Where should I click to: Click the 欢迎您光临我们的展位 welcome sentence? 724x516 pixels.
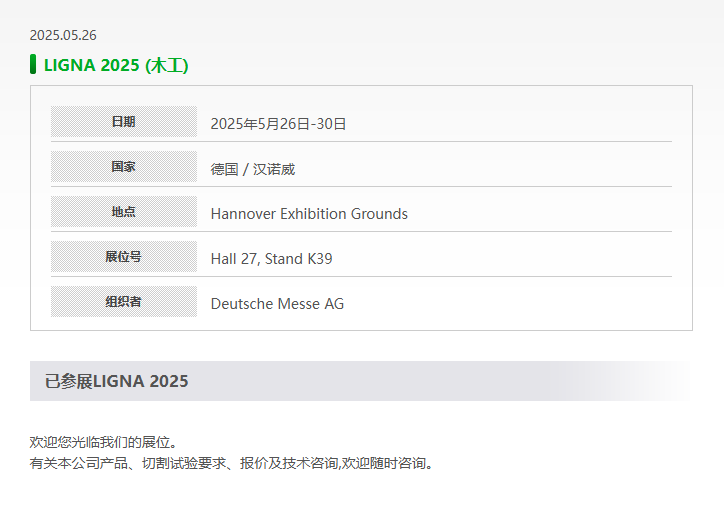[x=103, y=442]
